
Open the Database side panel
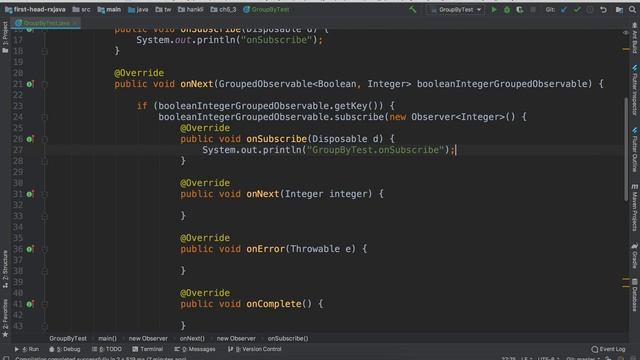click(x=634, y=295)
